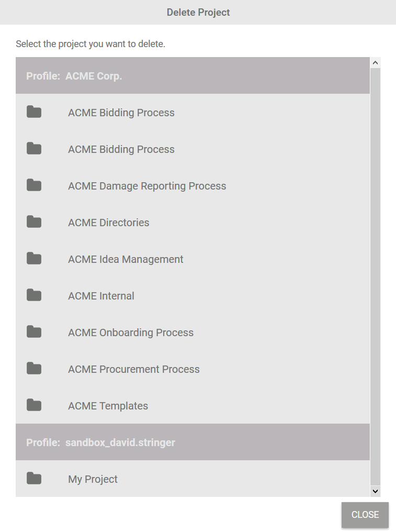Click the ACME Directories folder icon
Image resolution: width=396 pixels, height=532 pixels.
[34, 222]
